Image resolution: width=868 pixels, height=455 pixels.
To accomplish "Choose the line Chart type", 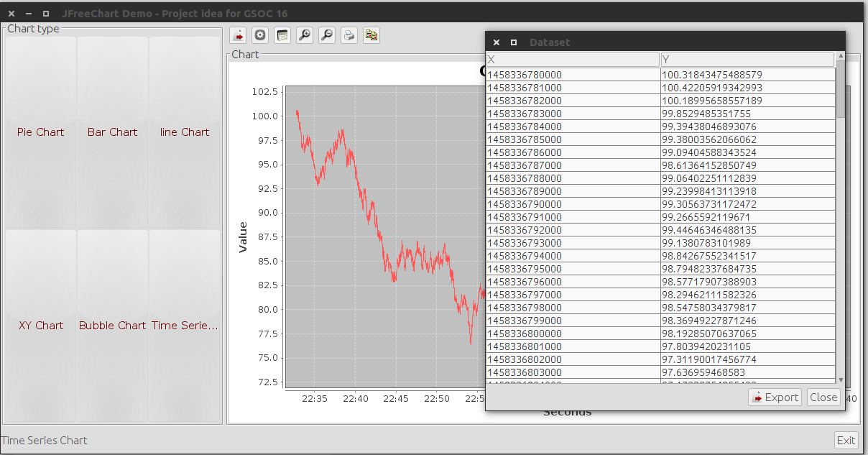I will 185,132.
